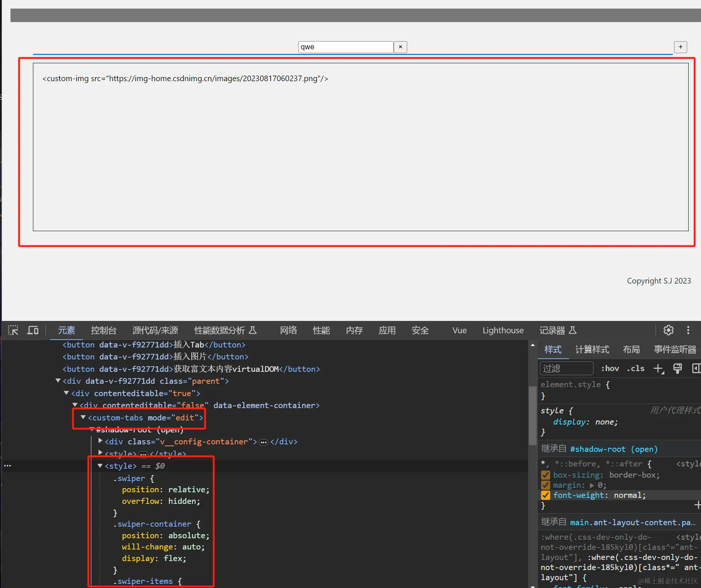The width and height of the screenshot is (701, 588).
Task: Collapse the div class parent node
Action: [58, 381]
